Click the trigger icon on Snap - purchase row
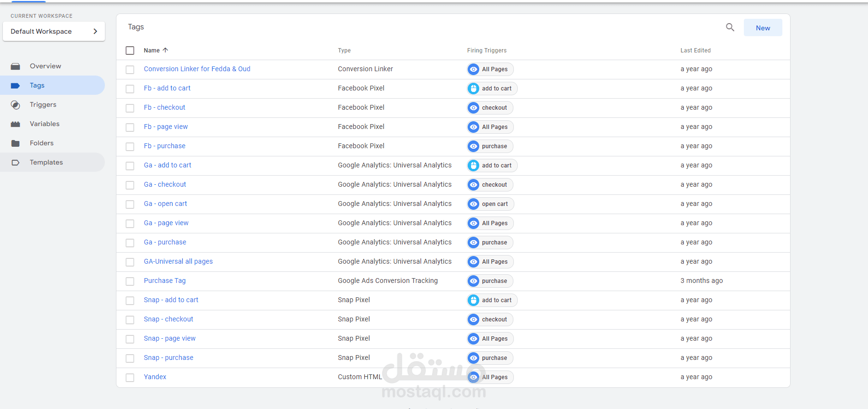Screen dimensions: 868x409 (x=473, y=358)
